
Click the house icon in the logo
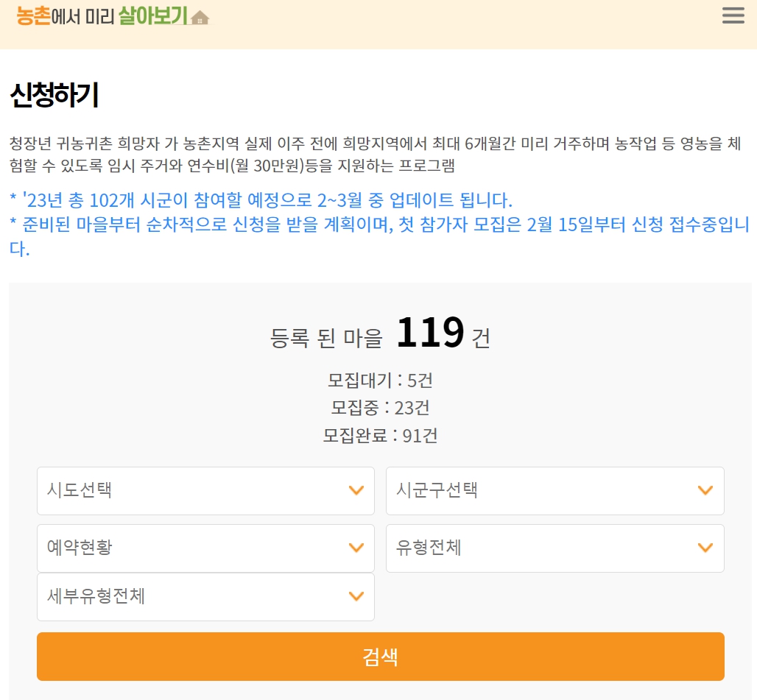pyautogui.click(x=200, y=18)
